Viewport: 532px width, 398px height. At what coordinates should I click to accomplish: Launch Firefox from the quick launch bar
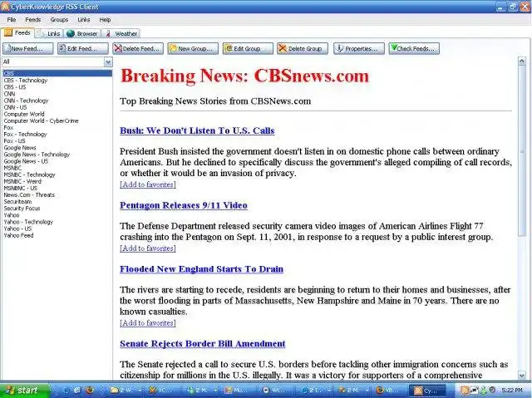coord(89,391)
